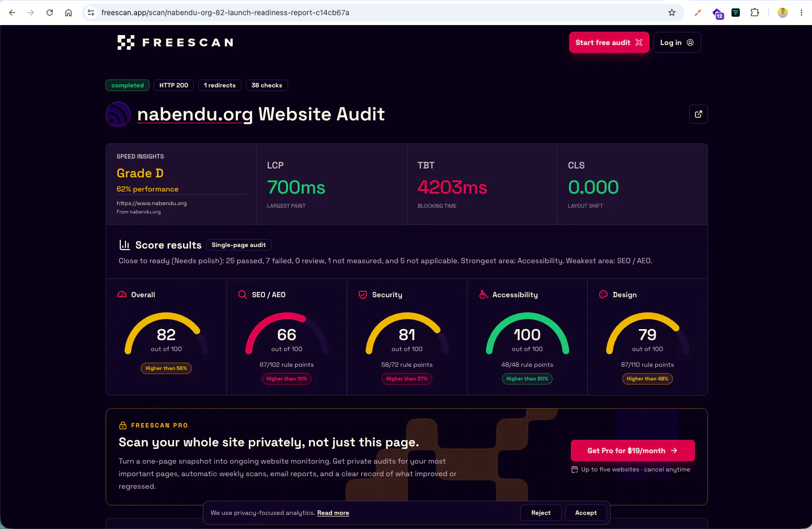Click Get Pro for $19/month button
This screenshot has width=812, height=529.
click(x=633, y=451)
